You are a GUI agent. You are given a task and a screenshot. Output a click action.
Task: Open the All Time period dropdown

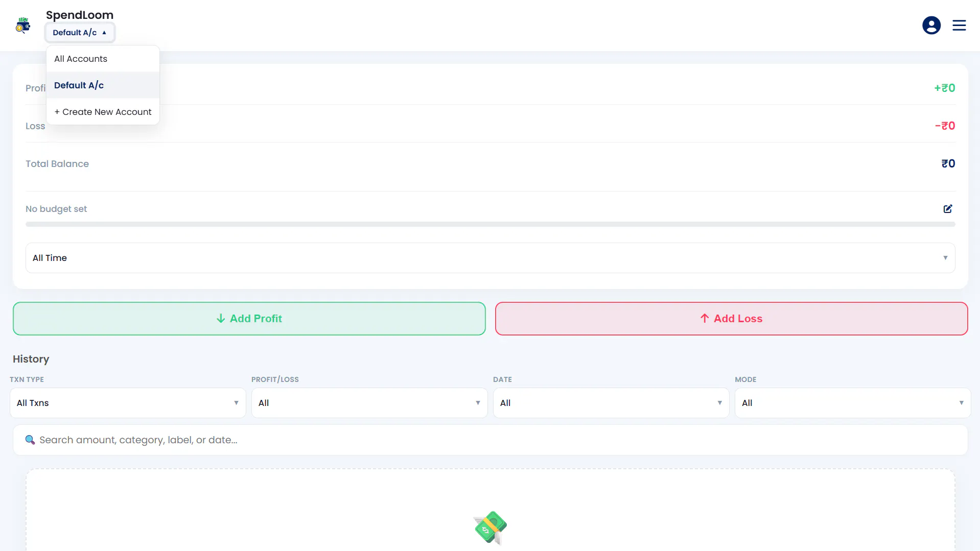coord(490,258)
